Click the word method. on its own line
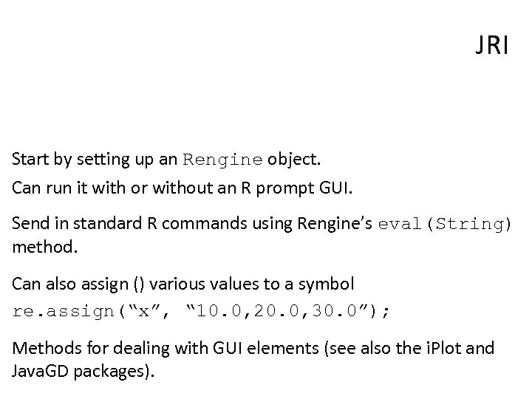The width and height of the screenshot is (532, 399). 44,244
